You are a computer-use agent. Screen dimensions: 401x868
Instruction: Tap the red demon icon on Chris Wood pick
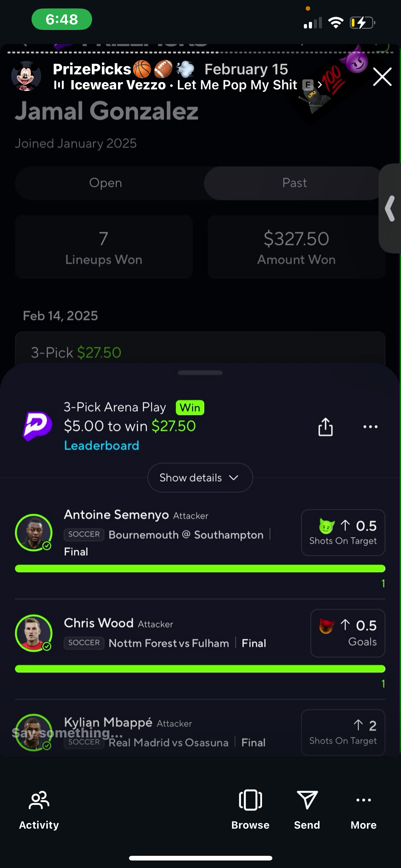tap(327, 626)
